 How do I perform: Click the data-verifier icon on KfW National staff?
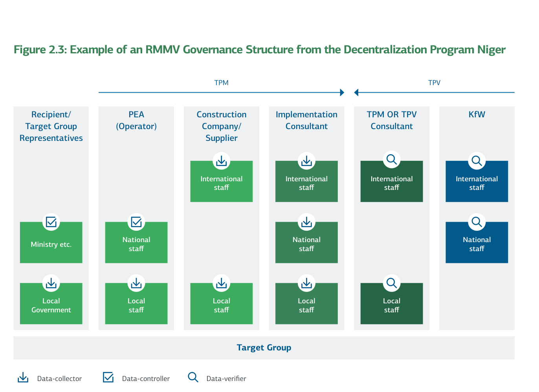click(x=477, y=222)
